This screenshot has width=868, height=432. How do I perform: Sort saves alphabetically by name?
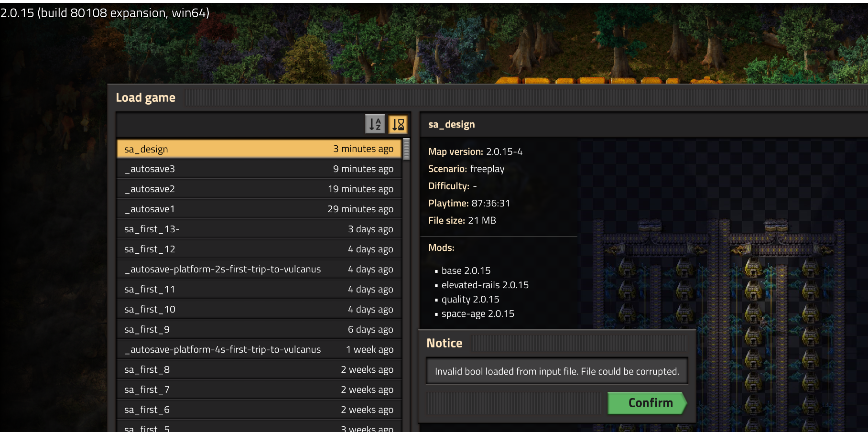pyautogui.click(x=375, y=124)
